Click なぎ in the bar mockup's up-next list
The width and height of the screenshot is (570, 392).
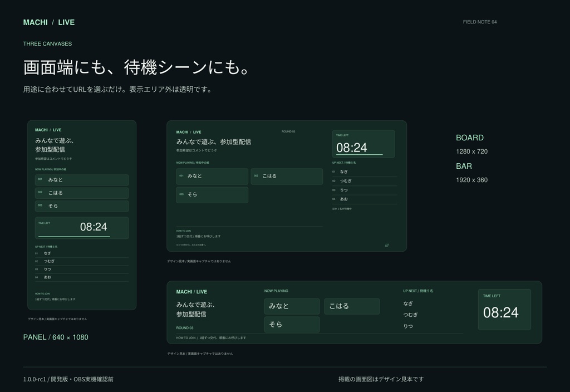(408, 303)
